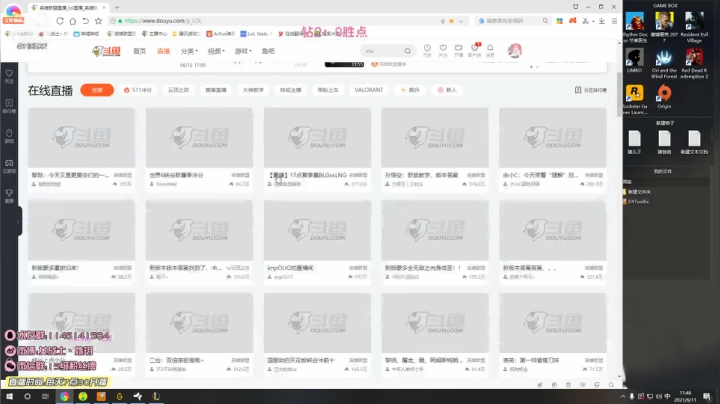
Task: Open the bell notifications icon in Douyu header
Action: pyautogui.click(x=490, y=50)
